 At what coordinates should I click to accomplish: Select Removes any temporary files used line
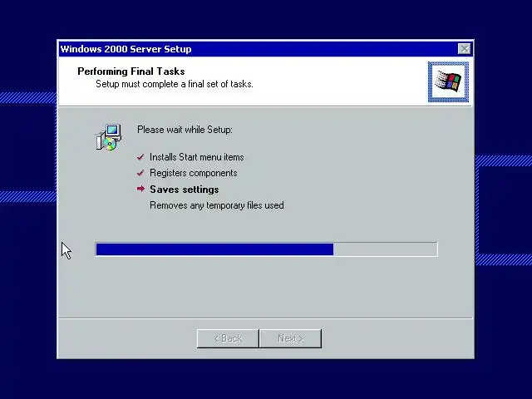pos(217,205)
